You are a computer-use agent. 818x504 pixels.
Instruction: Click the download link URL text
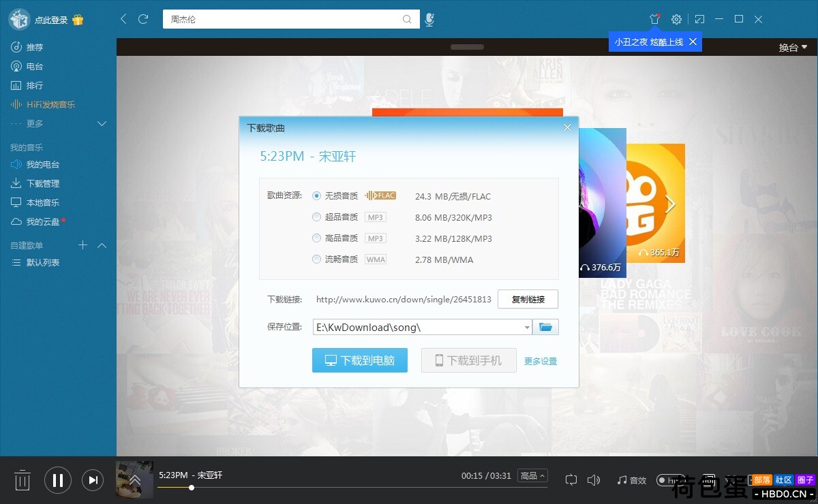coord(404,299)
